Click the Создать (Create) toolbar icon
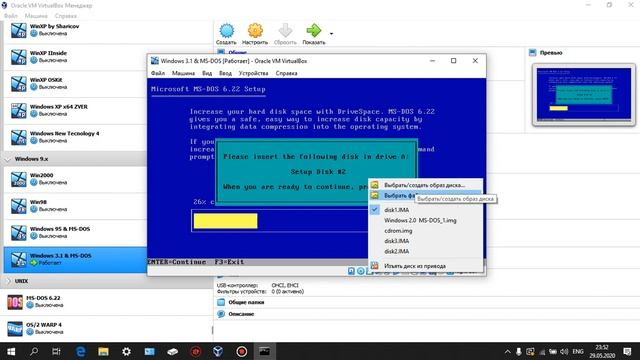The image size is (640, 360). point(226,34)
